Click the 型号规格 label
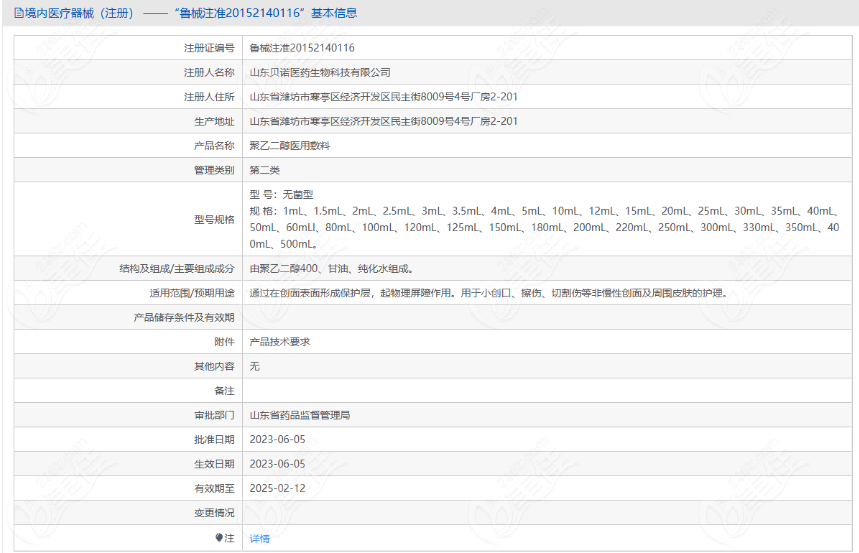Viewport: 859px width, 553px height. (x=214, y=219)
